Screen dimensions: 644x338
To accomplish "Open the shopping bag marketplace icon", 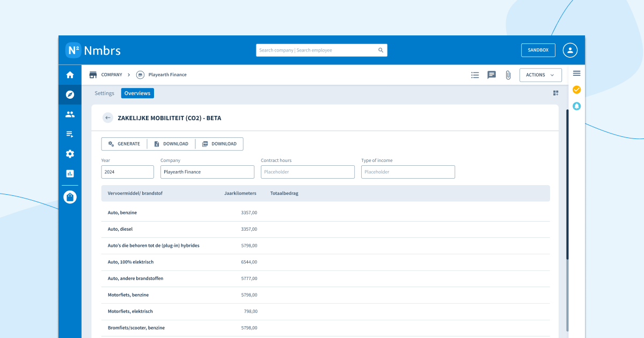I will click(70, 197).
